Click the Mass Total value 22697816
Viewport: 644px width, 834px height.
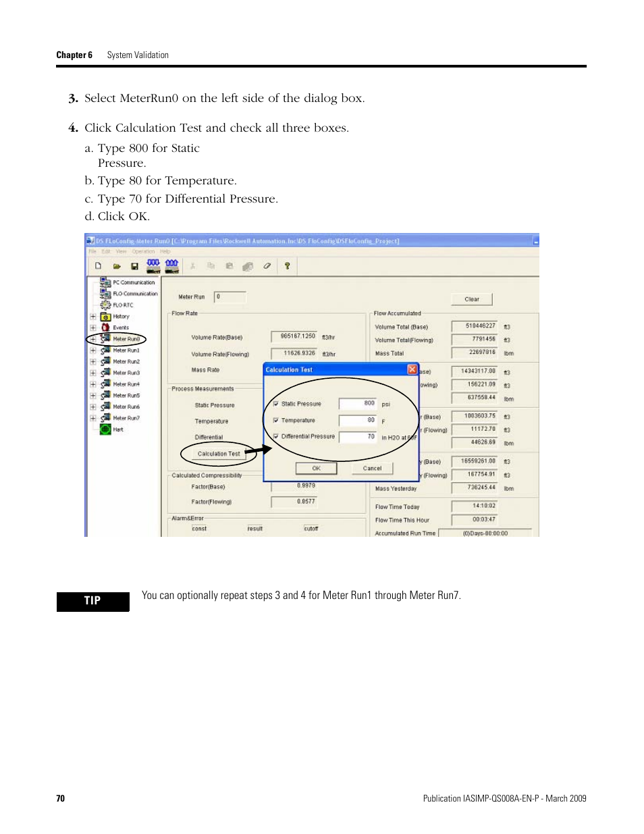(475, 352)
